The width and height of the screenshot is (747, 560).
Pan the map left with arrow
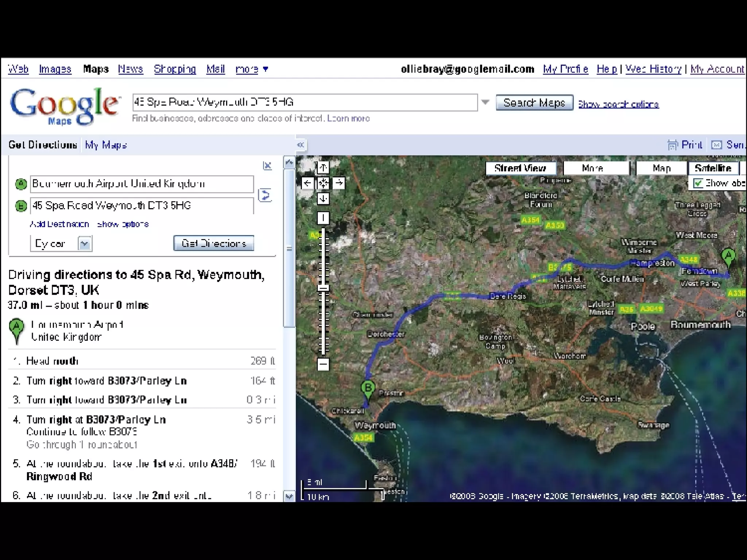307,183
